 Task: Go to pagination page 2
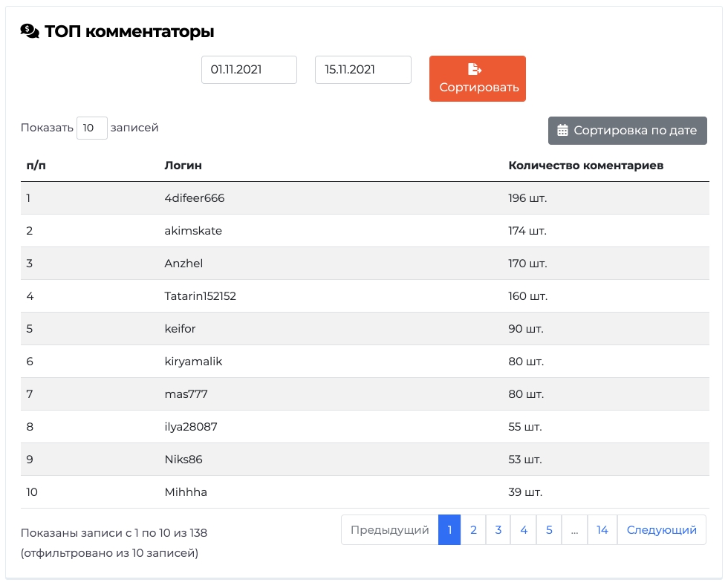(x=473, y=529)
